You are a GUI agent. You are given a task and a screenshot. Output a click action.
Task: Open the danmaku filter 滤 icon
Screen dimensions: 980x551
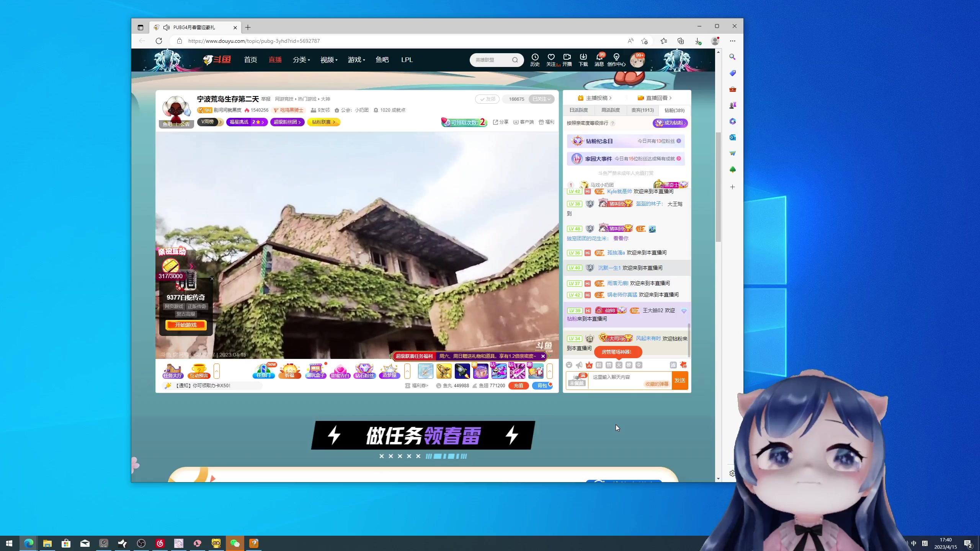(x=674, y=365)
